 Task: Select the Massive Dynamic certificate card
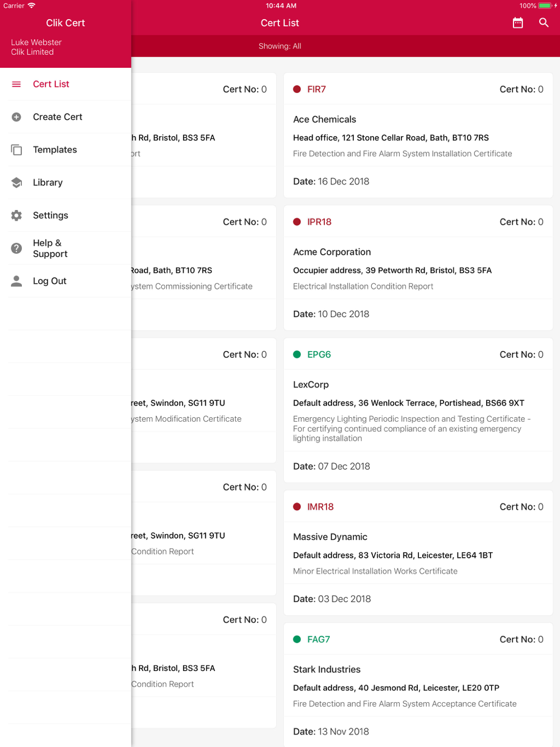click(x=418, y=554)
